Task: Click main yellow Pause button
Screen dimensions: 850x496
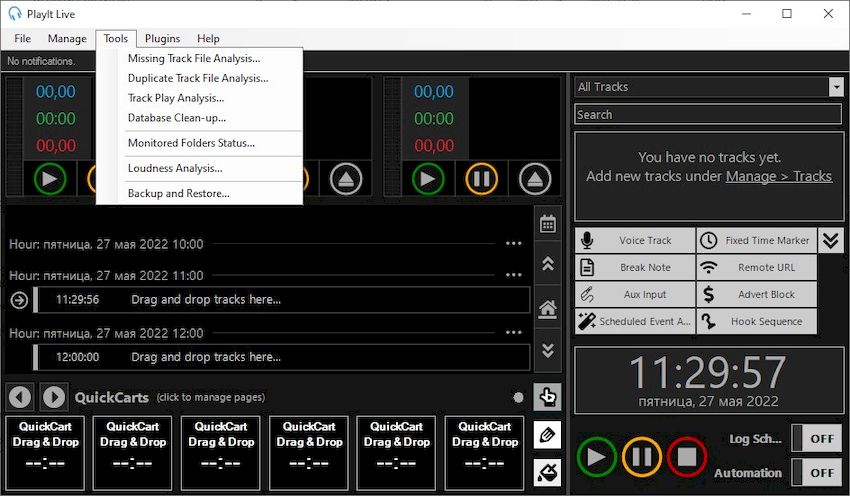Action: pos(642,457)
